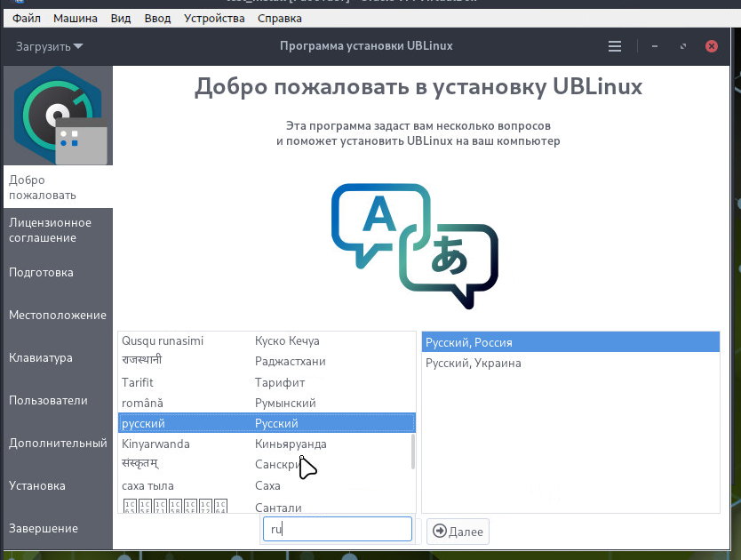741x560 pixels.
Task: Open the Машина menu
Action: point(76,19)
